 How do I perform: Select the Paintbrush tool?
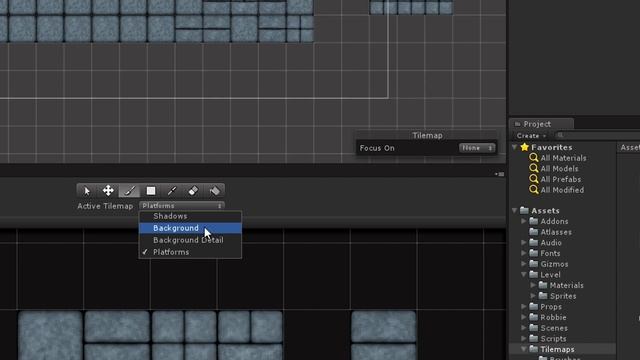tap(129, 191)
